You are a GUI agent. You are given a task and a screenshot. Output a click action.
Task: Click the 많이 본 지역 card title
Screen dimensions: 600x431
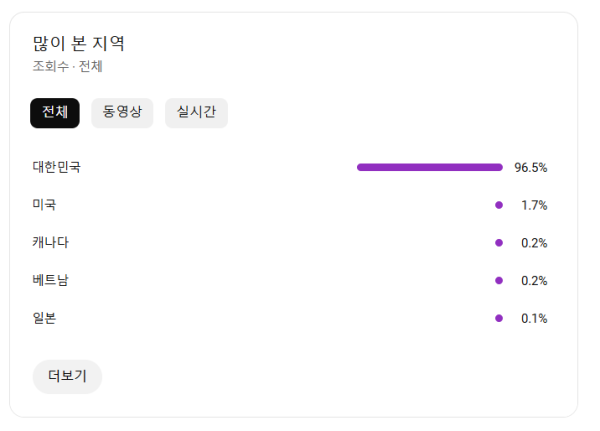point(78,44)
